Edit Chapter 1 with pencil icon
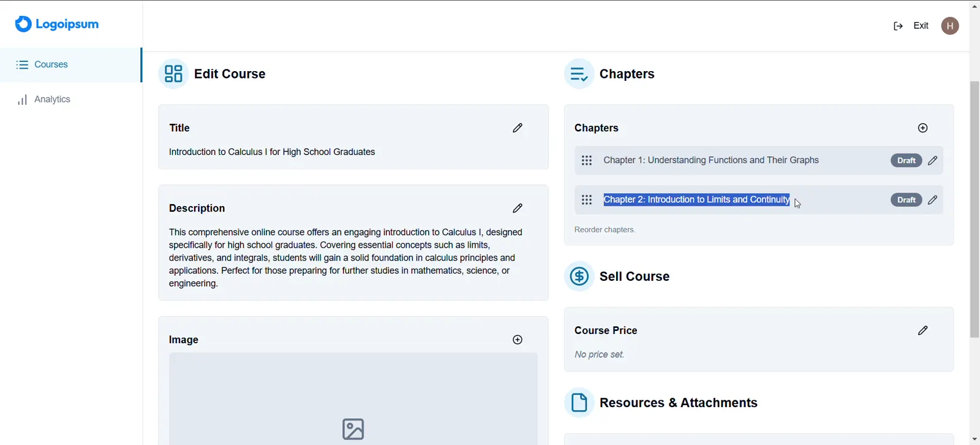 933,160
